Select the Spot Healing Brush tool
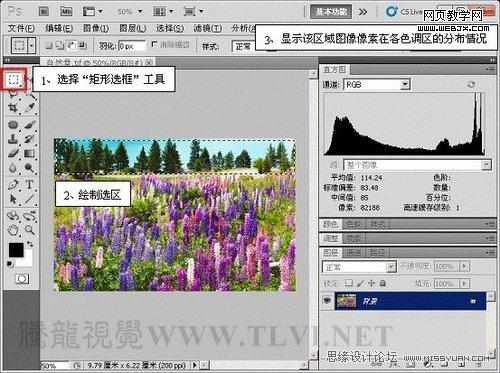500x373 pixels. (13, 125)
